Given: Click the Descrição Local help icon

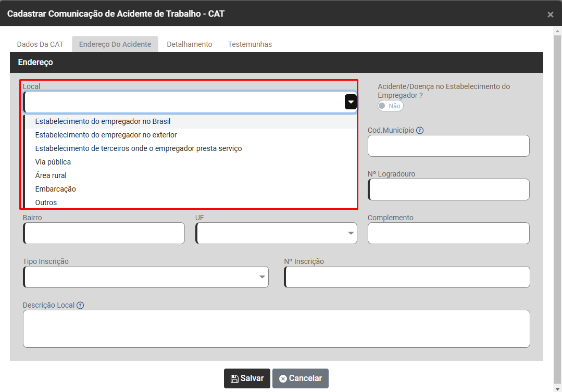Looking at the screenshot, I should pos(80,305).
